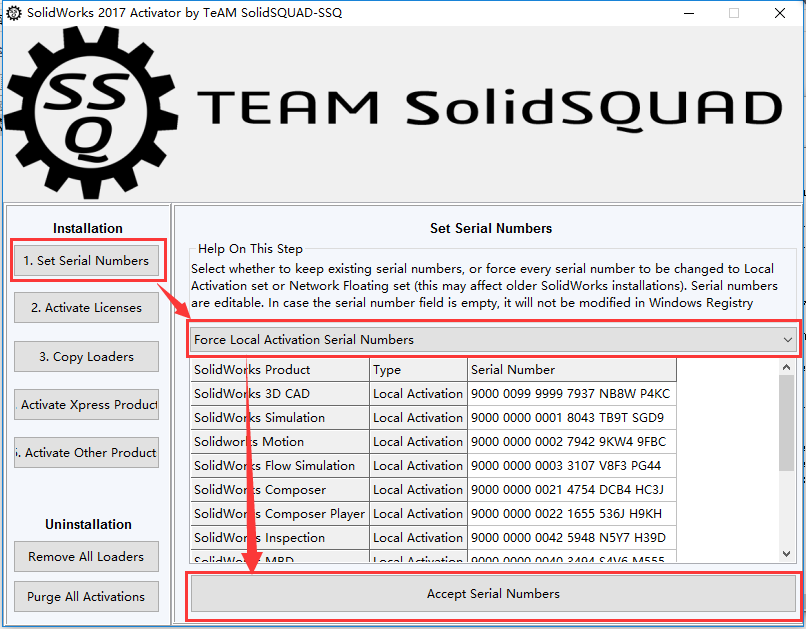Select the SolidWorks Composer product cell
Screen dimensions: 806x629
(280, 490)
